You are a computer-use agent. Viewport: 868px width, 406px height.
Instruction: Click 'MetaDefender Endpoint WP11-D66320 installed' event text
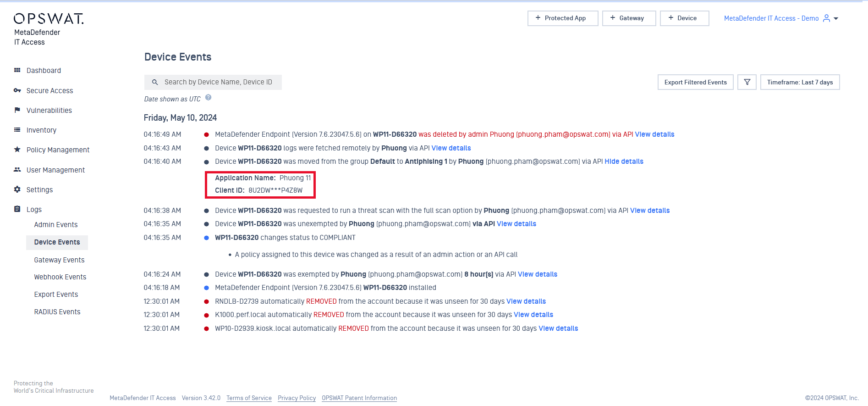[x=325, y=288]
